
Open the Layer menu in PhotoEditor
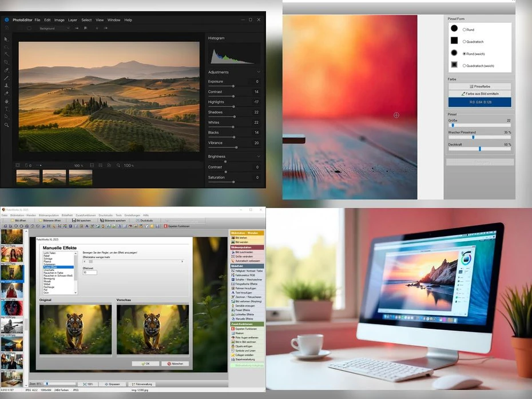[73, 20]
